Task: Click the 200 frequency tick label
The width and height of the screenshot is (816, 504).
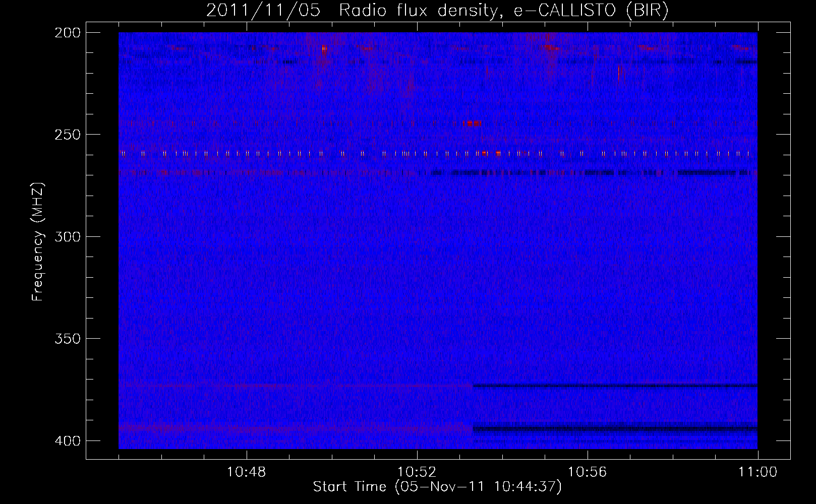Action: [67, 32]
